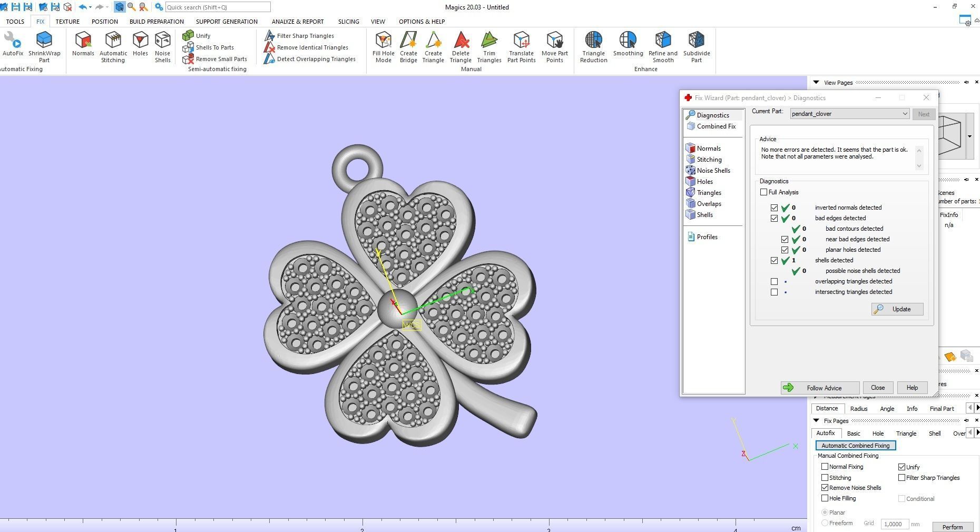This screenshot has height=532, width=980.
Task: Open the Noise Shells ribbon tool
Action: [x=163, y=47]
